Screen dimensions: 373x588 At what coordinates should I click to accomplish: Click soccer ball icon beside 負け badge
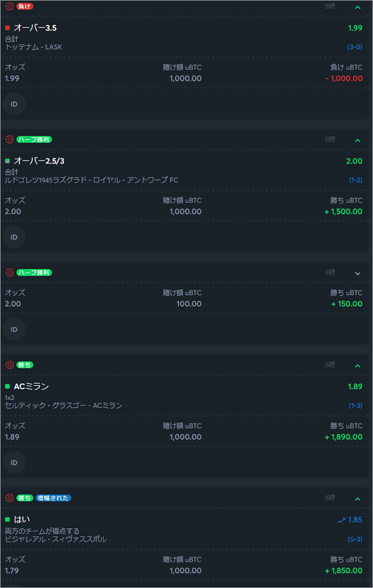coord(9,6)
